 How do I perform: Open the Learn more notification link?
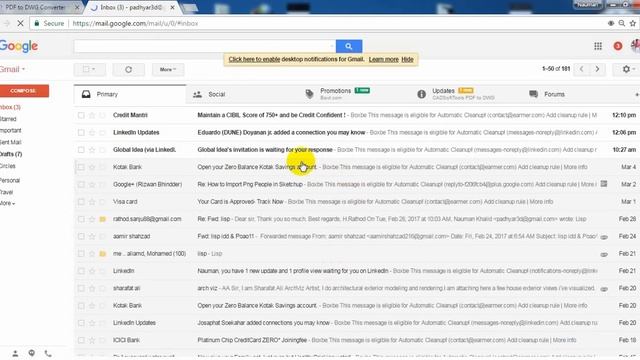(x=384, y=59)
